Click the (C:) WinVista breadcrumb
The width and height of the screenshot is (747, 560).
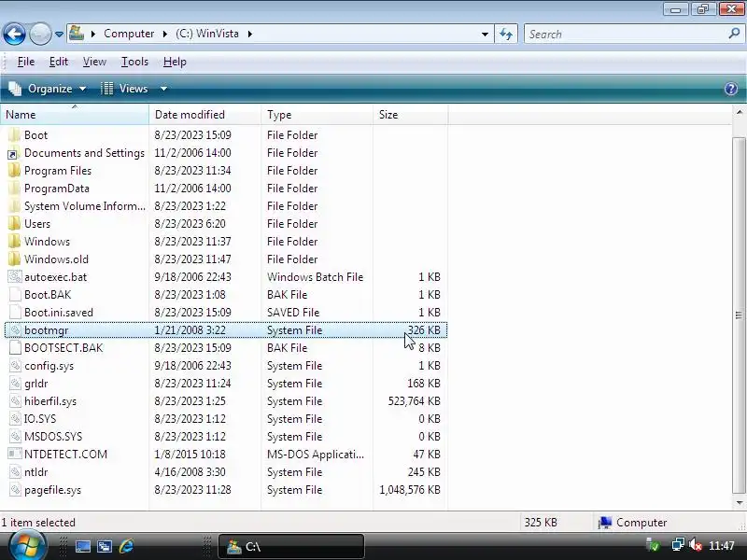point(206,34)
